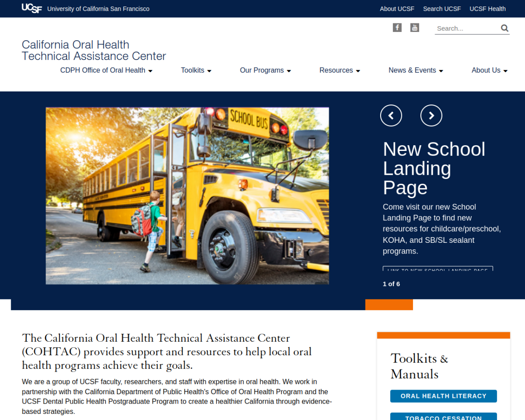Expand the About Us dropdown menu
This screenshot has width=525, height=420.
pyautogui.click(x=490, y=70)
